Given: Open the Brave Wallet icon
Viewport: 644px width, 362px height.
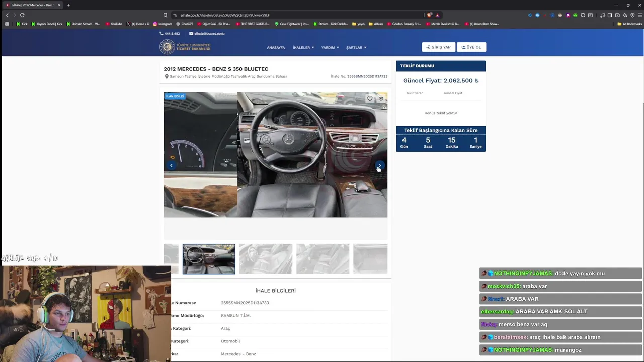Looking at the screenshot, I should (x=617, y=15).
